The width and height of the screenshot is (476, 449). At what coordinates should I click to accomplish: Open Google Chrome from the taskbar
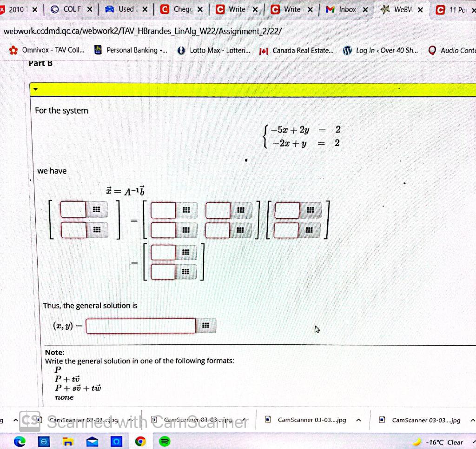pos(140,442)
